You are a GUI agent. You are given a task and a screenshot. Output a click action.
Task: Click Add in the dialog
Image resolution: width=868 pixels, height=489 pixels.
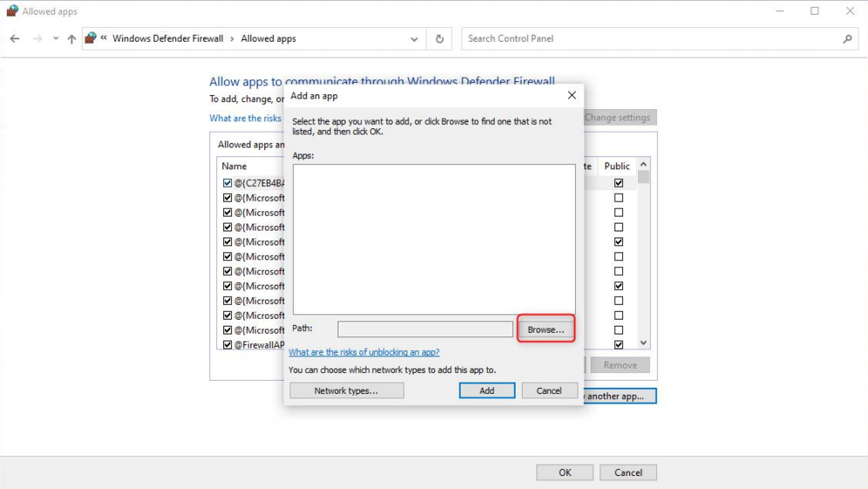pos(487,390)
